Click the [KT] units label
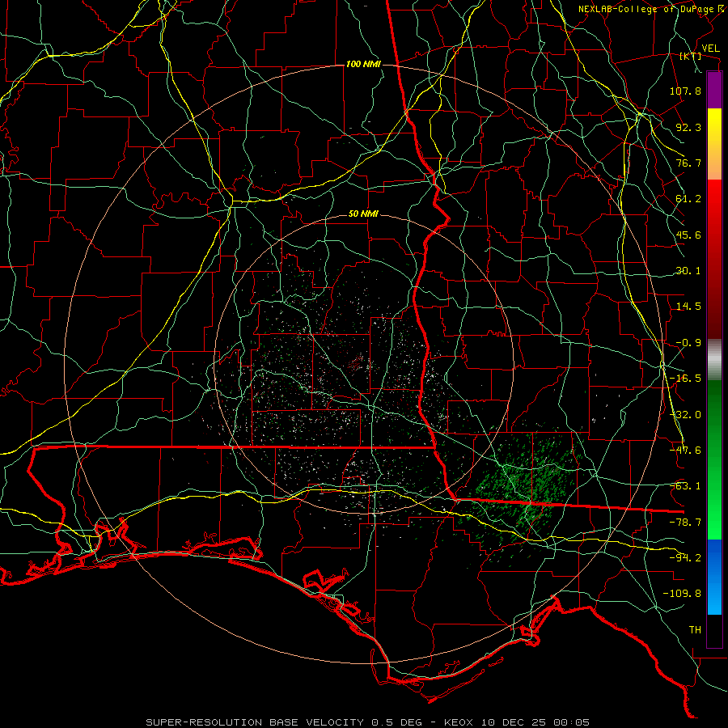The image size is (728, 728). tap(691, 57)
